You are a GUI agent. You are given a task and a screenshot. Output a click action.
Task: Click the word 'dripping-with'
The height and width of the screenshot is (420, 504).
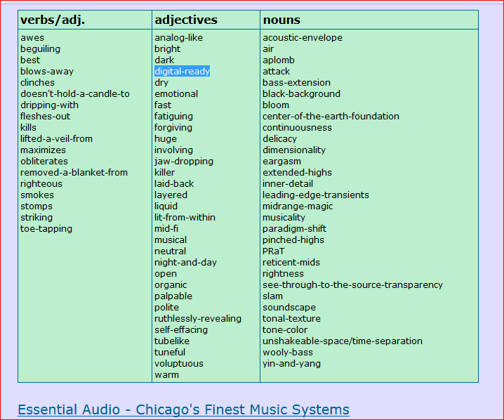coord(50,105)
